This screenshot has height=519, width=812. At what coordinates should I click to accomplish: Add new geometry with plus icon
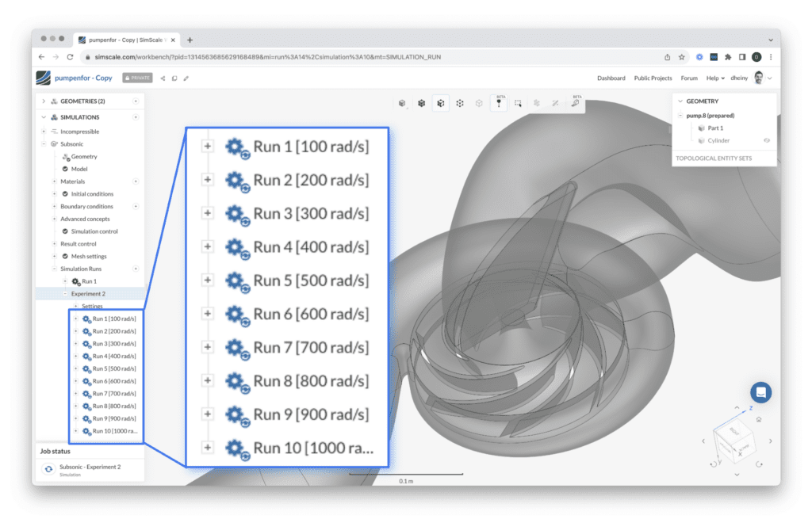click(136, 101)
